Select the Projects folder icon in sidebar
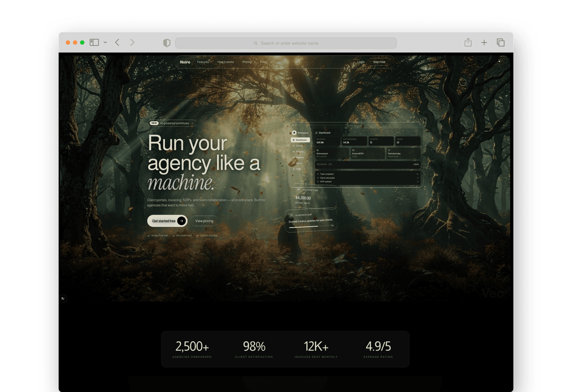 tap(294, 152)
